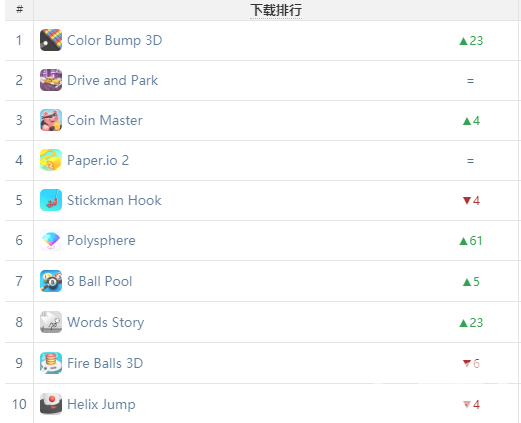Open the Fire Balls 3D title link
The image size is (521, 423).
point(105,363)
